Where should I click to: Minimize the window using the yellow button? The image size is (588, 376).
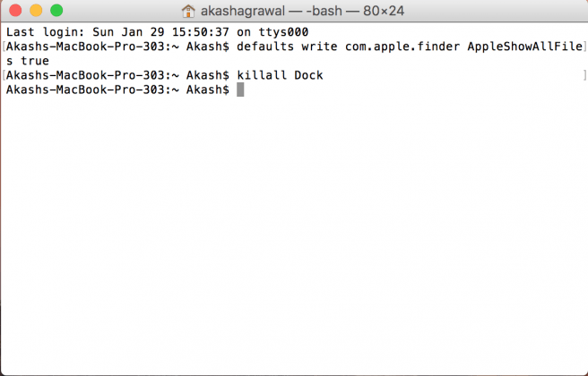tap(36, 10)
